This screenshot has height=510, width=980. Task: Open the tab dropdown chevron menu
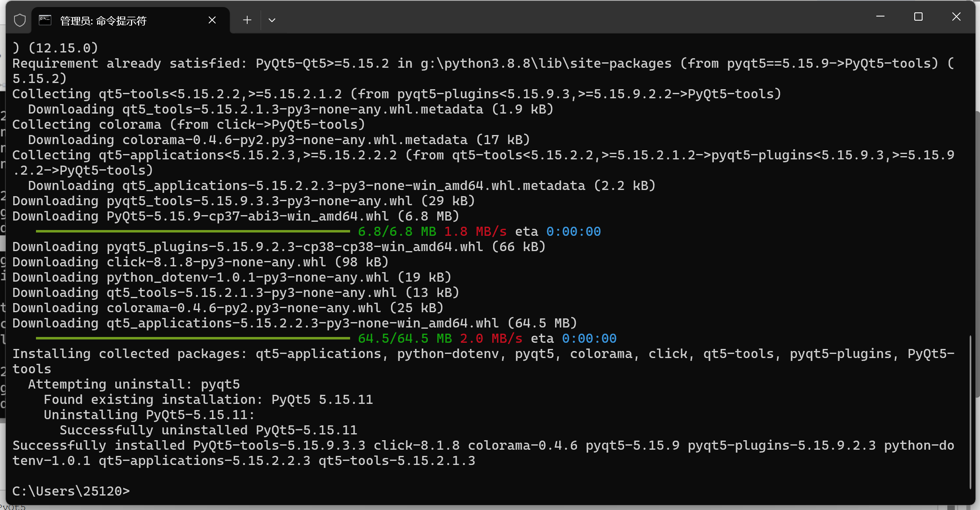pos(272,20)
